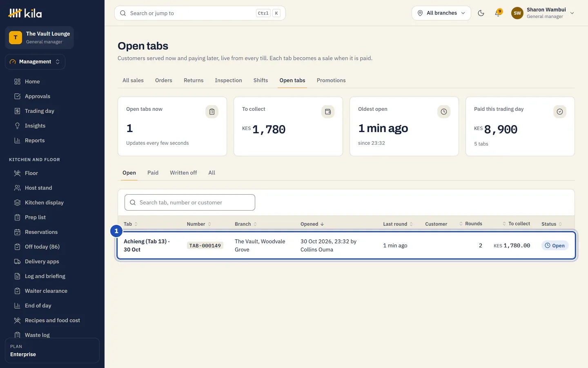Open Log and briefing link
This screenshot has width=588, height=368.
[x=52, y=276]
